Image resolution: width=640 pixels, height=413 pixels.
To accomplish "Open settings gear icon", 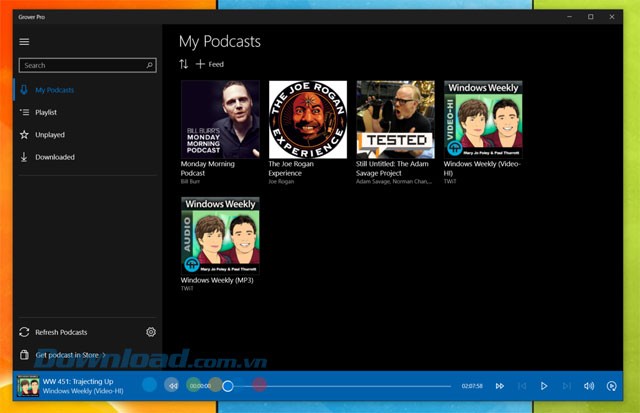I will 151,332.
